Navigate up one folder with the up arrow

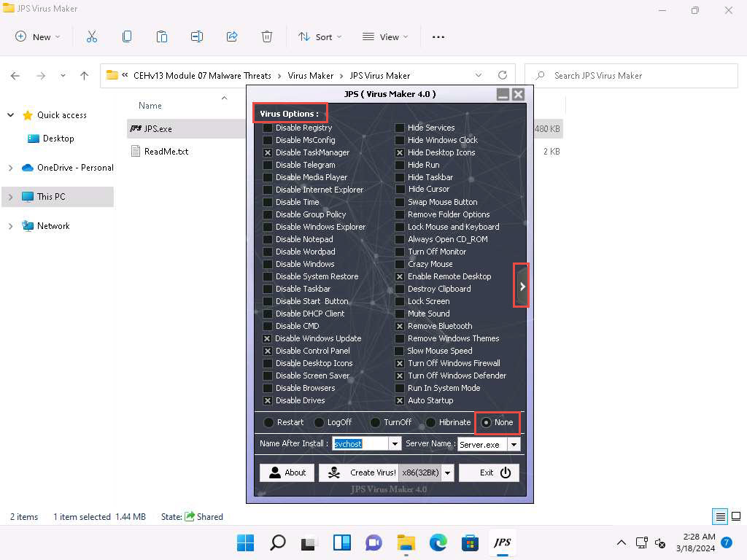[x=85, y=75]
